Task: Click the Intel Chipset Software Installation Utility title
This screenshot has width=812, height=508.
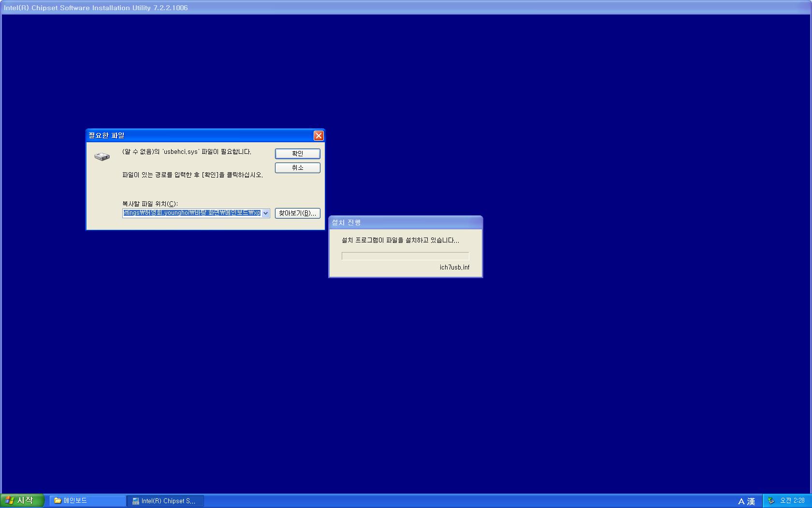Action: (x=96, y=8)
